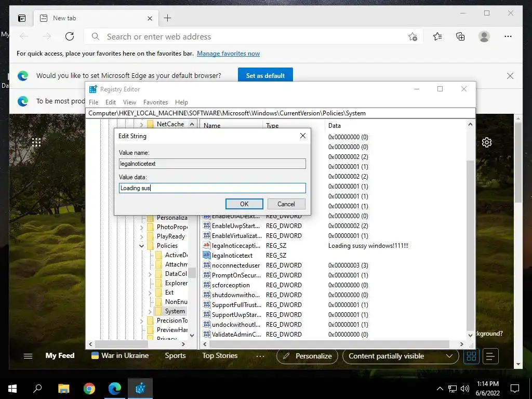Select Registry Editor taskbar icon
532x399 pixels.
140,389
